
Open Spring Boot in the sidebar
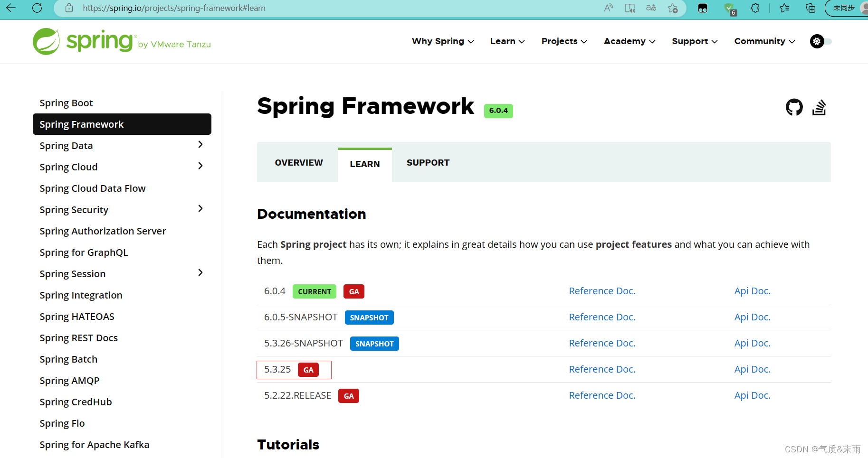point(67,103)
